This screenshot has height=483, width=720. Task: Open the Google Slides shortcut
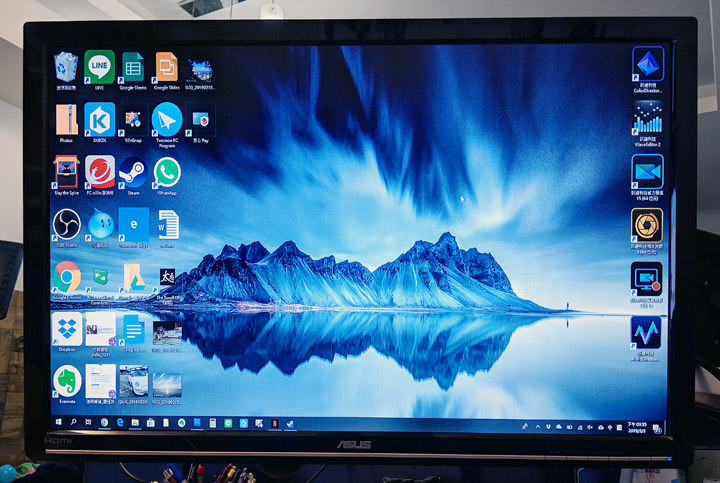click(167, 67)
